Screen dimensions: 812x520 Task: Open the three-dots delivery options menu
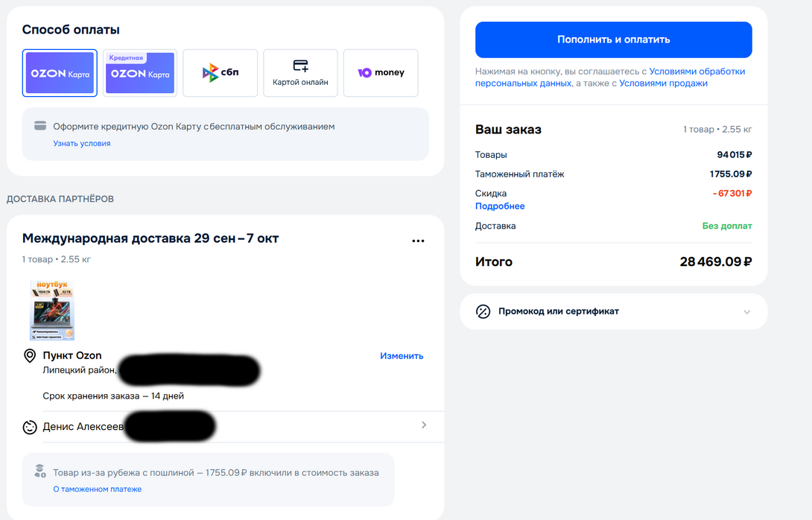click(418, 241)
